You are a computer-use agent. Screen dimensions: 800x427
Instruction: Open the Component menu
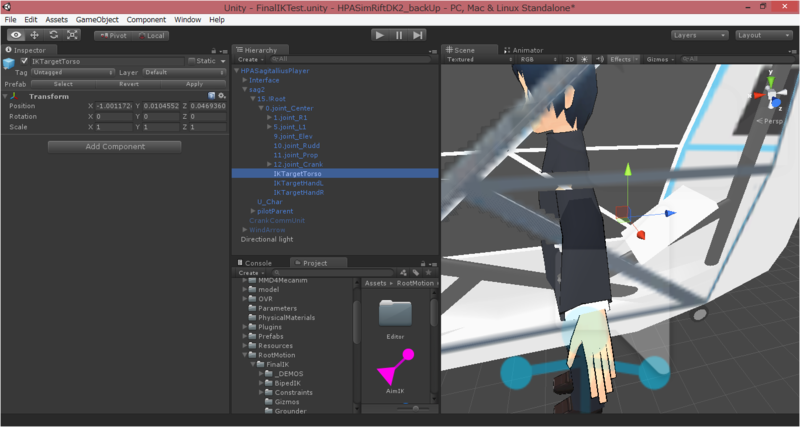146,19
